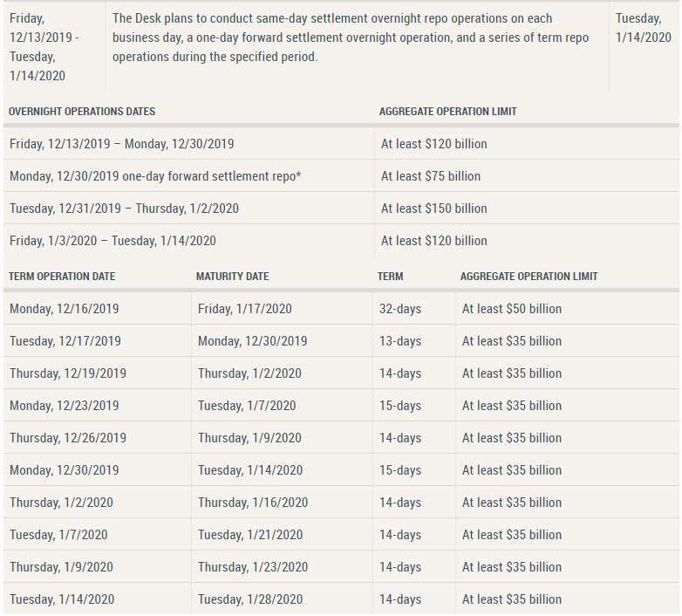Select maturity date 'Thursday, 1/23/2020'

click(253, 567)
